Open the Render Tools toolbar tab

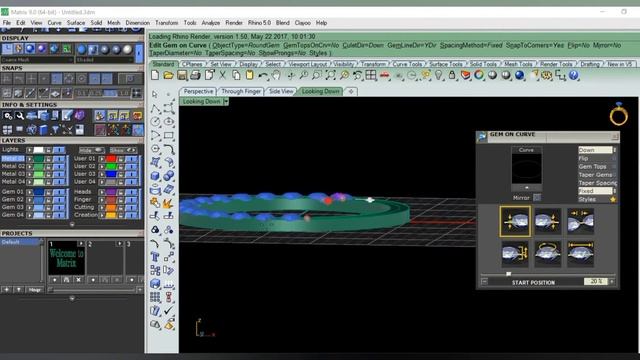point(556,64)
